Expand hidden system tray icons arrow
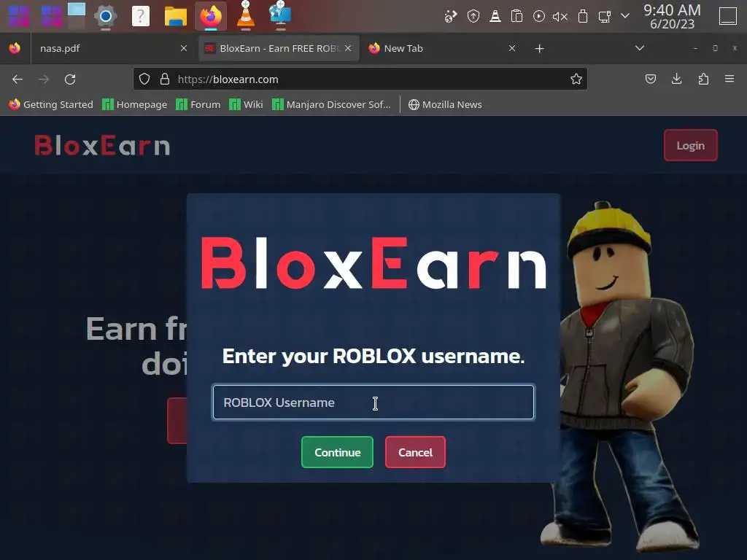 625,16
